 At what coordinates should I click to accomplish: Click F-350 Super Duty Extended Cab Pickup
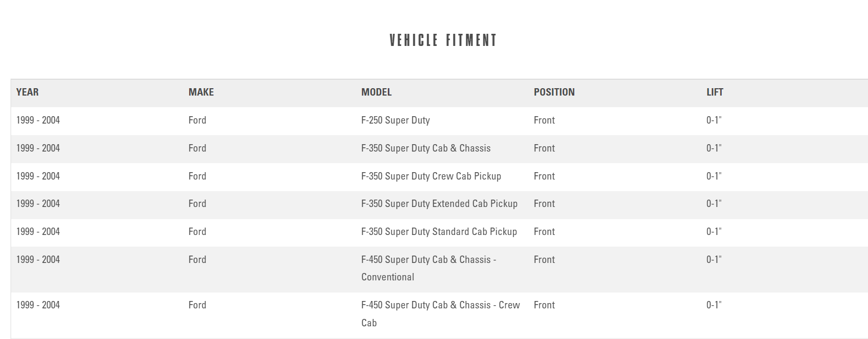439,204
